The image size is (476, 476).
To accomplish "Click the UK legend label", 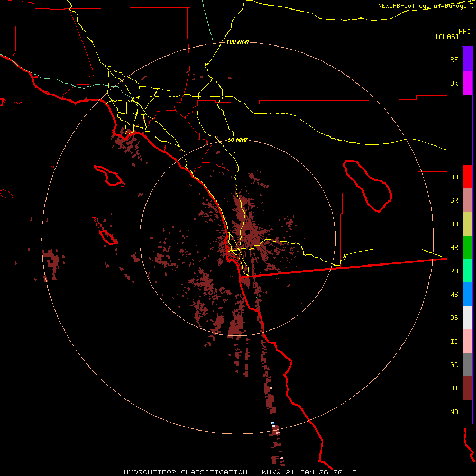I will pyautogui.click(x=454, y=83).
